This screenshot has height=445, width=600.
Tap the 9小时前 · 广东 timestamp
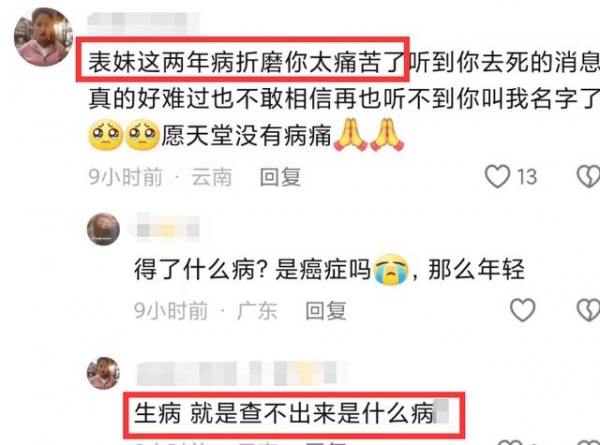pos(205,310)
